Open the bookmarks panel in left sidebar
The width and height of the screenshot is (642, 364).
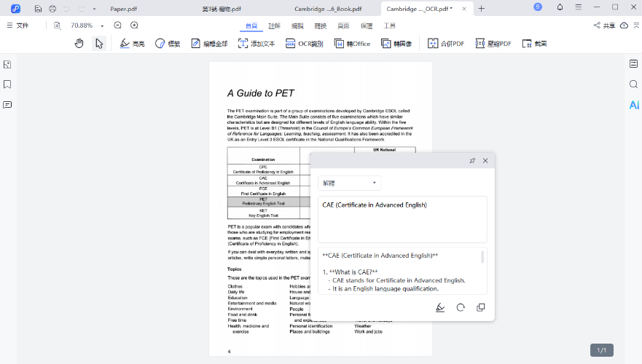(7, 84)
